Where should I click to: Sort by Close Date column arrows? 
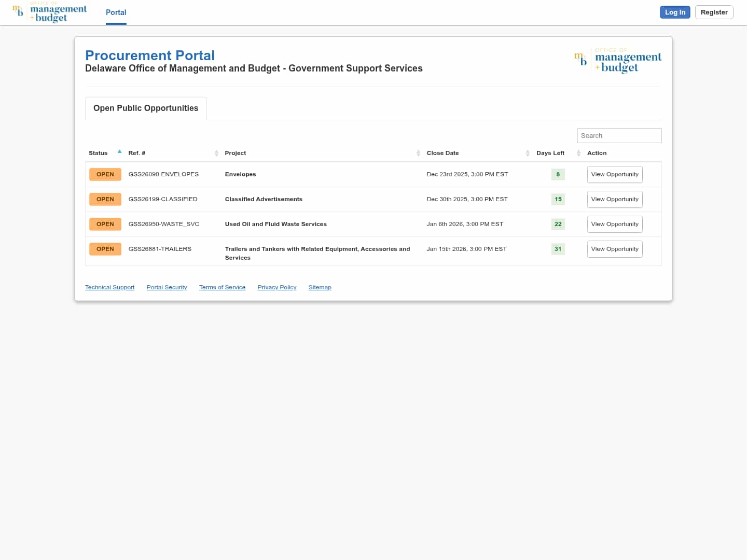tap(528, 153)
